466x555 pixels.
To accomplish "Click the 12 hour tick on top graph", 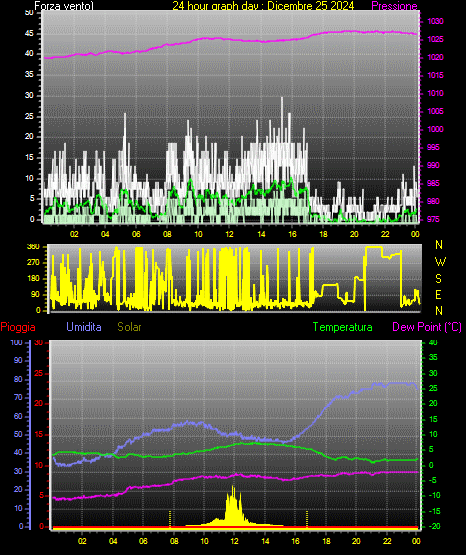I will click(229, 234).
